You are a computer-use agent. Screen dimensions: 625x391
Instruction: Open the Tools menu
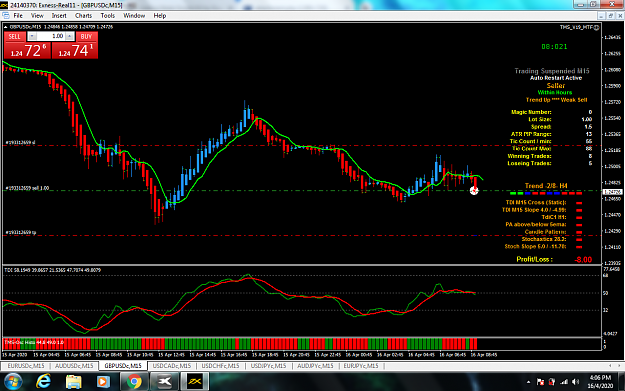(108, 16)
